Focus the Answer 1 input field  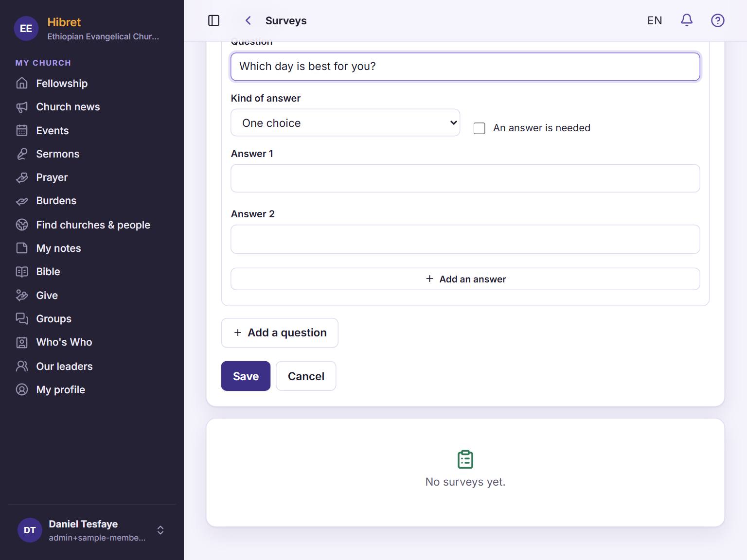pos(465,178)
